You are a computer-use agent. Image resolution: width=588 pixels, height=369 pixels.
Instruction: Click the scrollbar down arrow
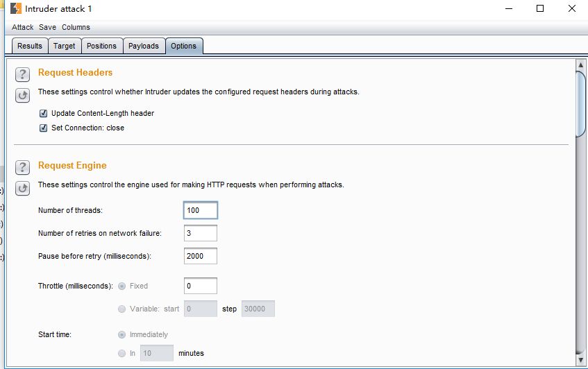click(x=581, y=359)
